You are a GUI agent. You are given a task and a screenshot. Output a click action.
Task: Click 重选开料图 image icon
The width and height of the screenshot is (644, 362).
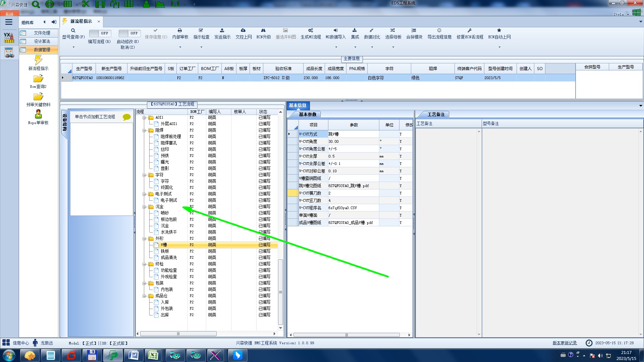tap(285, 31)
